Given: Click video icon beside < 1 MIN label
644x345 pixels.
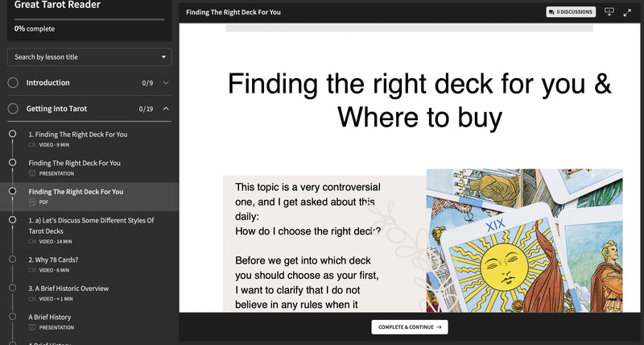Looking at the screenshot, I should pos(32,299).
